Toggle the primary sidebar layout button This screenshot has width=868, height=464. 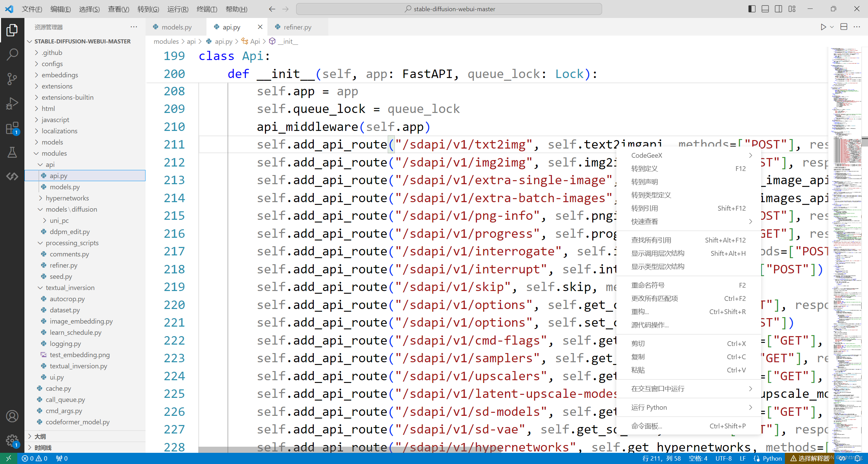[752, 9]
